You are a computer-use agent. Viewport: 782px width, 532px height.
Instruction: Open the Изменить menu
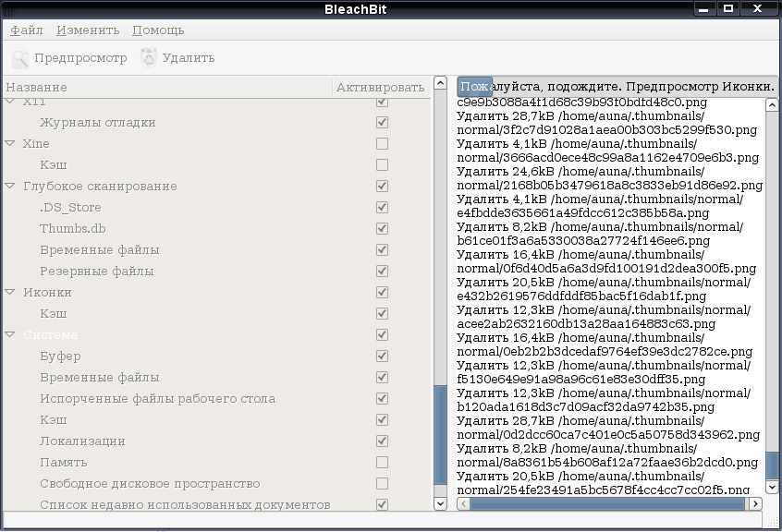pyautogui.click(x=88, y=30)
